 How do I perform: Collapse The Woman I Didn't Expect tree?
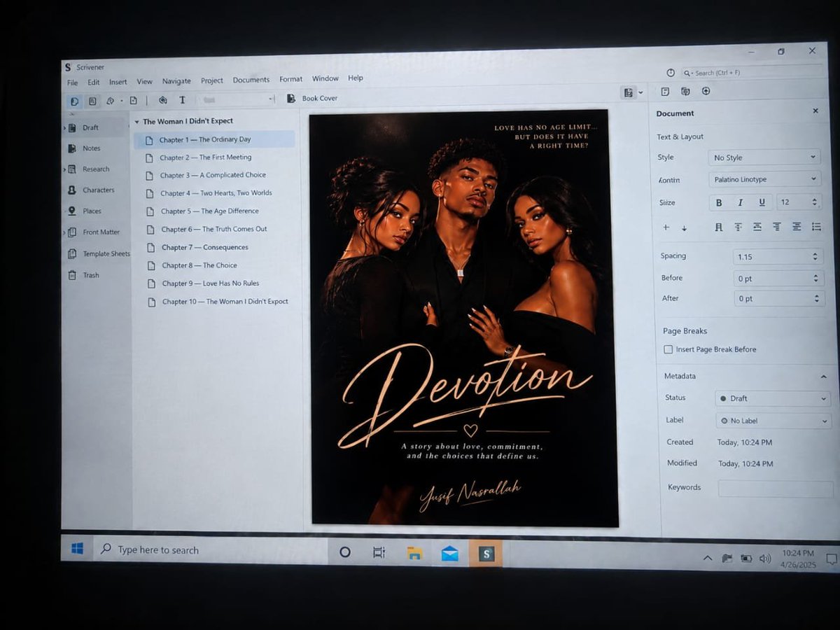pyautogui.click(x=136, y=122)
